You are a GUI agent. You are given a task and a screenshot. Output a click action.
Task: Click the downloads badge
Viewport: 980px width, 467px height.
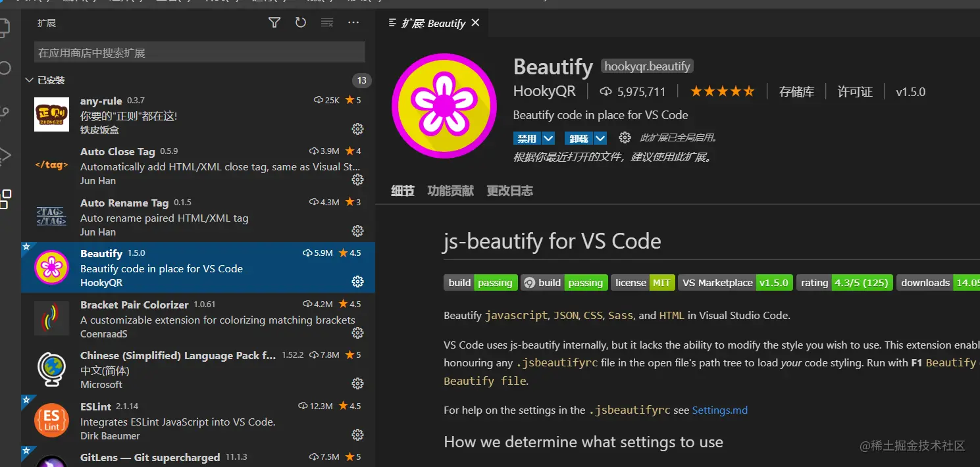tap(938, 283)
